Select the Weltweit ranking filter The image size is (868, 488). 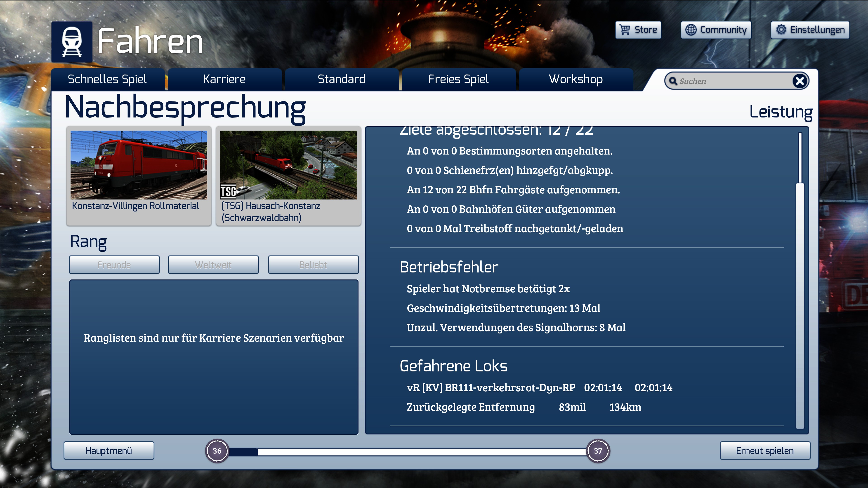[x=213, y=265]
